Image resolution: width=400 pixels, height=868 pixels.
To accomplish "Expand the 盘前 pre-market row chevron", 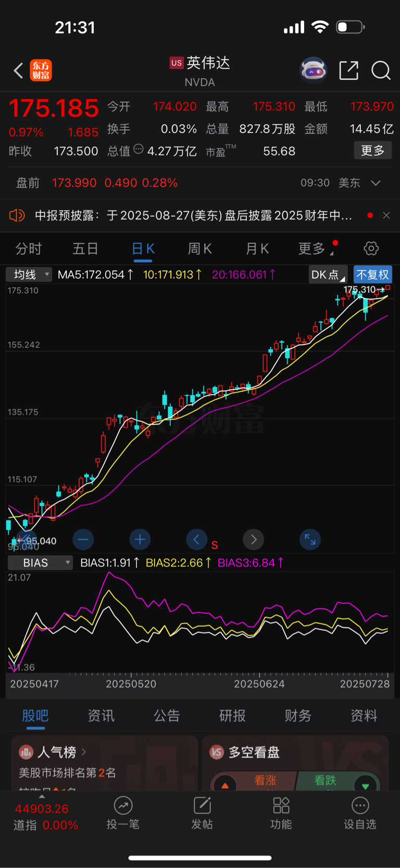I will click(x=376, y=183).
